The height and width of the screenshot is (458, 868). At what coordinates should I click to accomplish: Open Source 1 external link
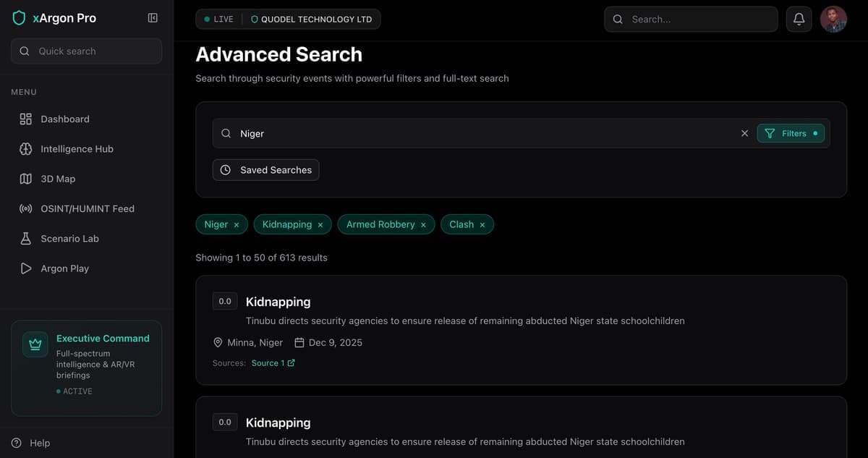tap(273, 363)
